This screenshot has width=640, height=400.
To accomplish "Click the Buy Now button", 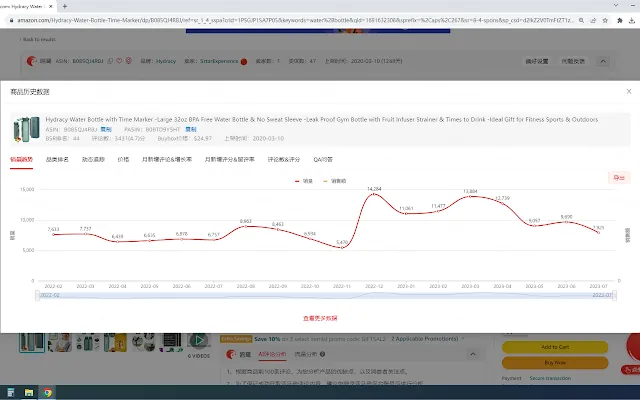I will (x=555, y=362).
